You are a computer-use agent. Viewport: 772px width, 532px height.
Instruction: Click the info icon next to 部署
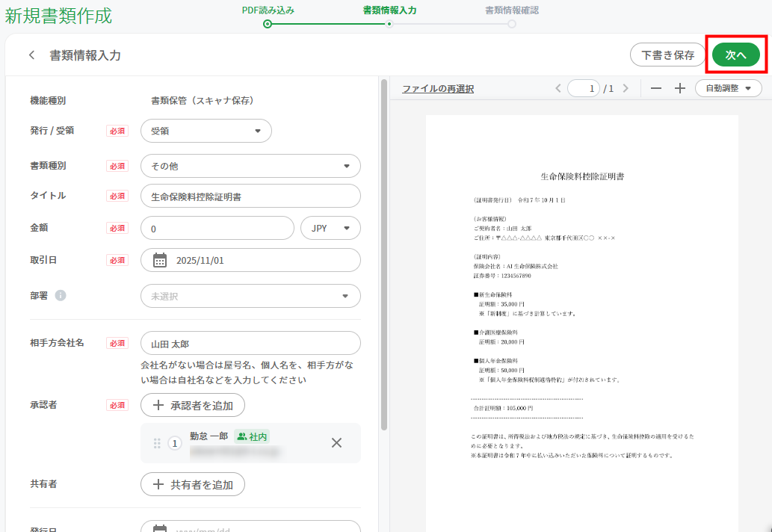[x=61, y=295]
